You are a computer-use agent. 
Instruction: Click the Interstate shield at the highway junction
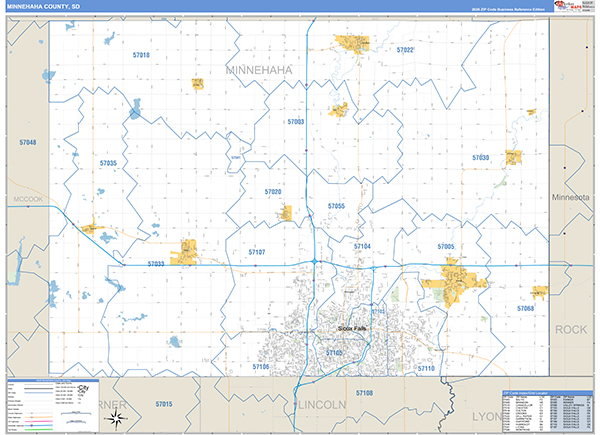coord(316,262)
